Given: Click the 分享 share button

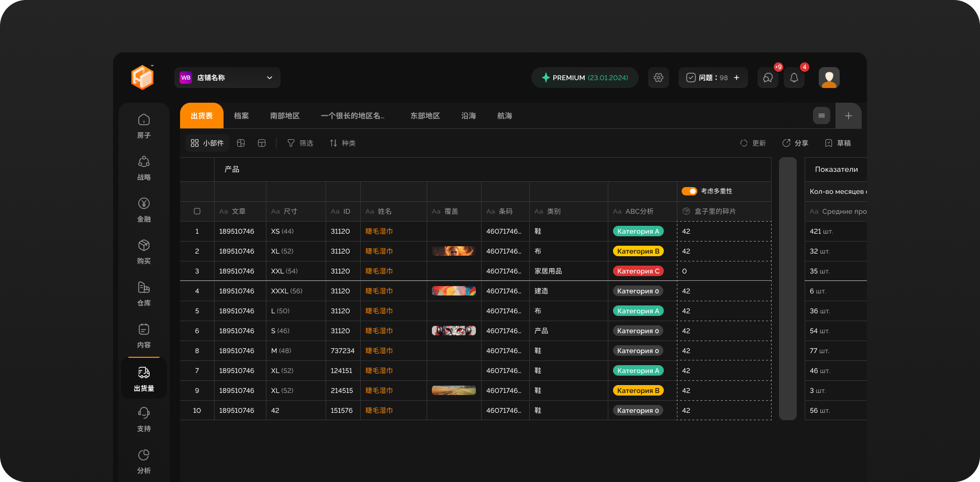Looking at the screenshot, I should pyautogui.click(x=795, y=143).
